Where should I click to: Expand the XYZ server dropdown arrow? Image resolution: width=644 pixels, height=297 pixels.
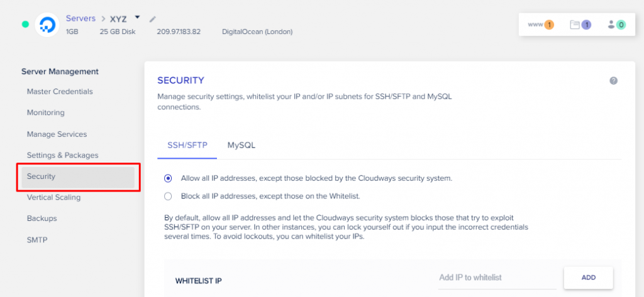(x=137, y=18)
